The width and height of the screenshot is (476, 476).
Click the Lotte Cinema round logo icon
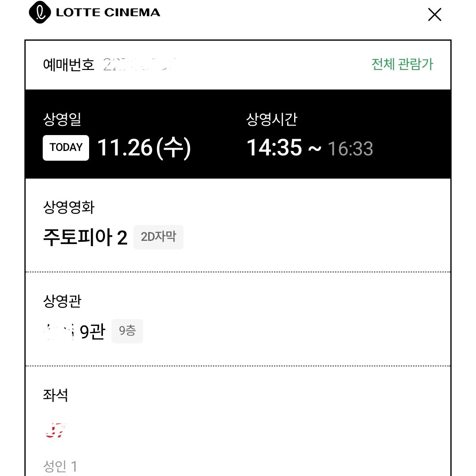tap(40, 13)
